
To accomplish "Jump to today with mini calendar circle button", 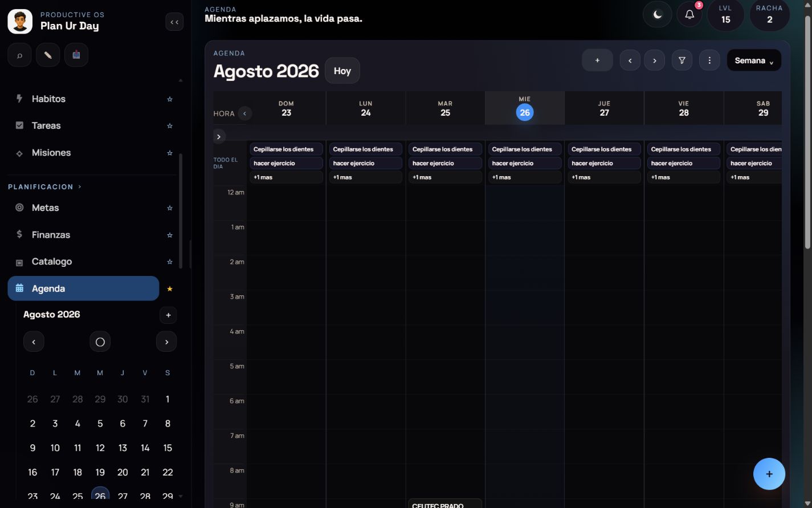I will [100, 342].
